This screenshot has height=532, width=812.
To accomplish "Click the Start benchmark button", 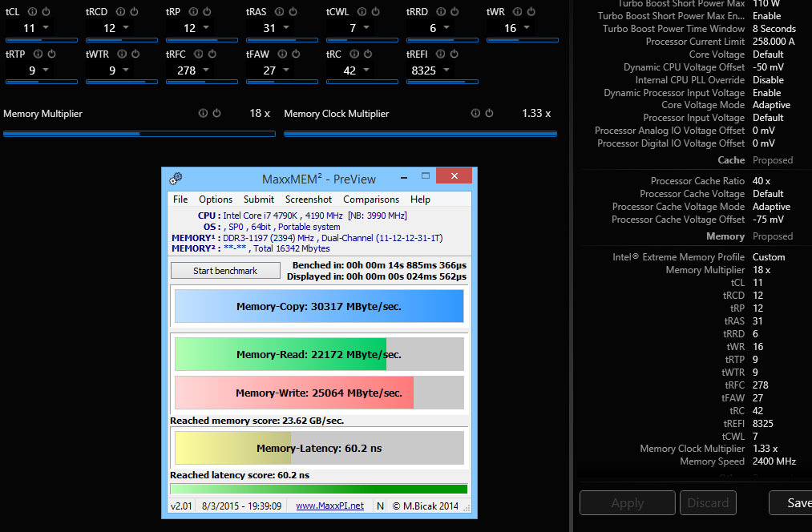I will coord(225,271).
